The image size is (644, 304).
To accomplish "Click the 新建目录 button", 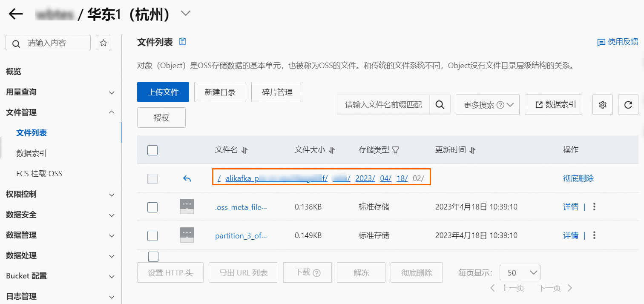I will (220, 92).
